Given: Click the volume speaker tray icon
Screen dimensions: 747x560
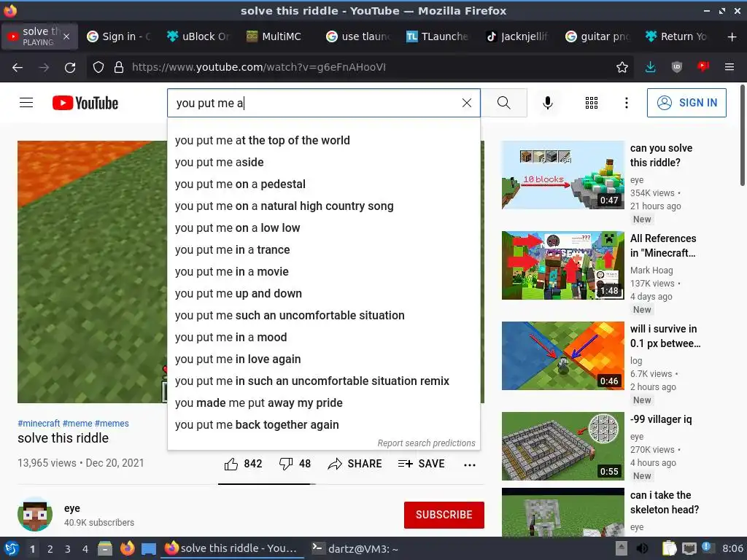Looking at the screenshot, I should pos(642,548).
